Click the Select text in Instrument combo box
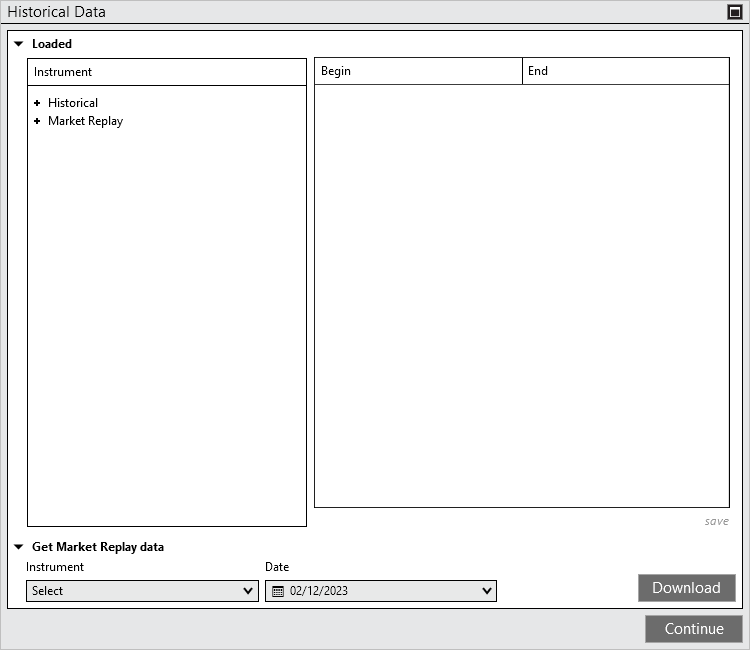The height and width of the screenshot is (650, 750). point(48,591)
